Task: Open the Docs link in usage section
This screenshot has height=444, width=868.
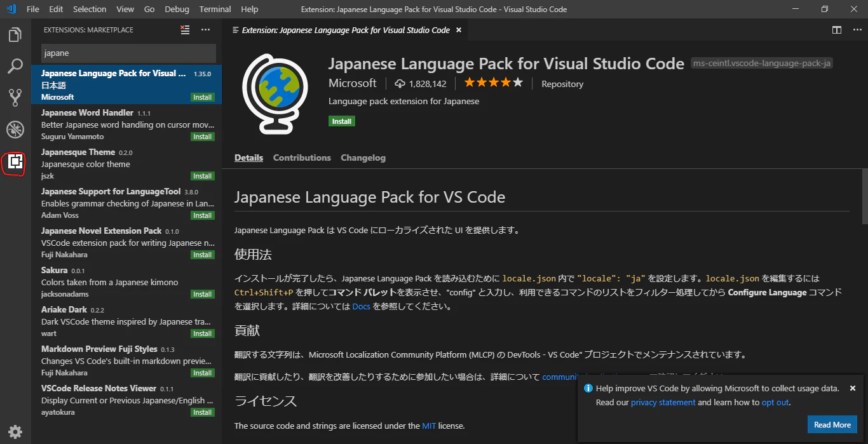Action: coord(361,306)
